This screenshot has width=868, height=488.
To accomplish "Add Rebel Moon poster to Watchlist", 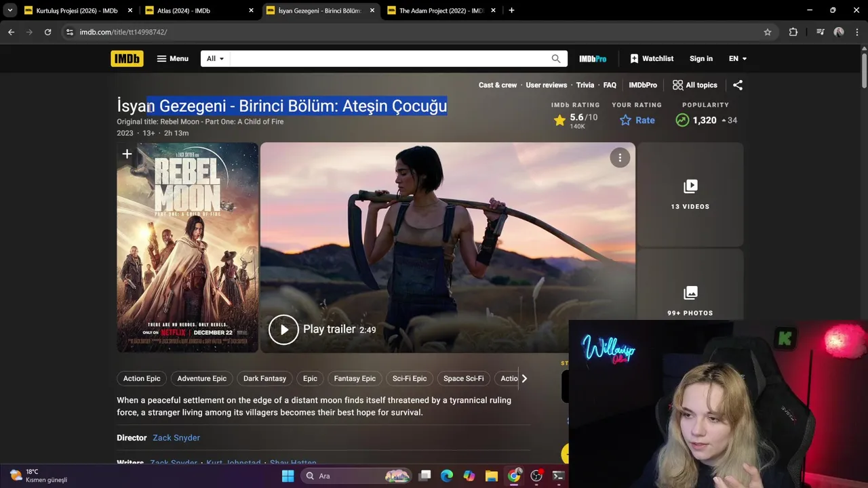I will click(x=127, y=155).
